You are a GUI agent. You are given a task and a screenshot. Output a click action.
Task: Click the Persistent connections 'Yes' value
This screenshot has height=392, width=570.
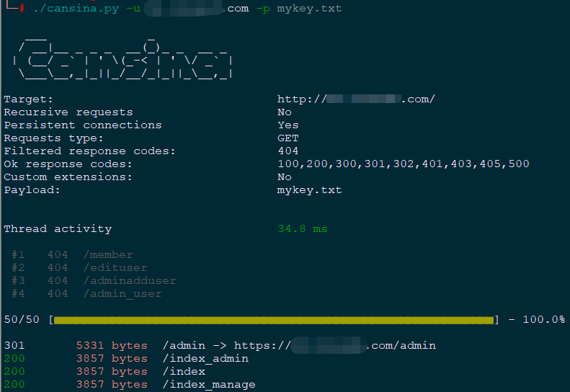tap(288, 125)
